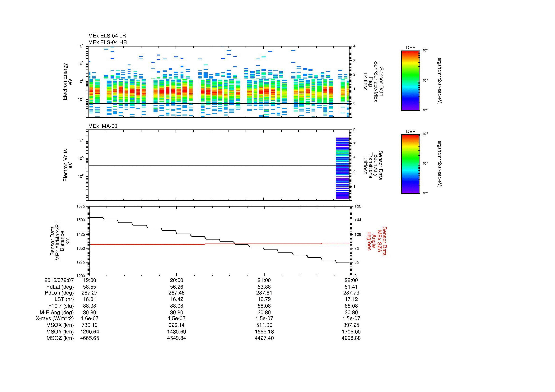Viewport: 555px width, 392px height.
Task: Click PdLat value 58.55
Action: (x=90, y=287)
